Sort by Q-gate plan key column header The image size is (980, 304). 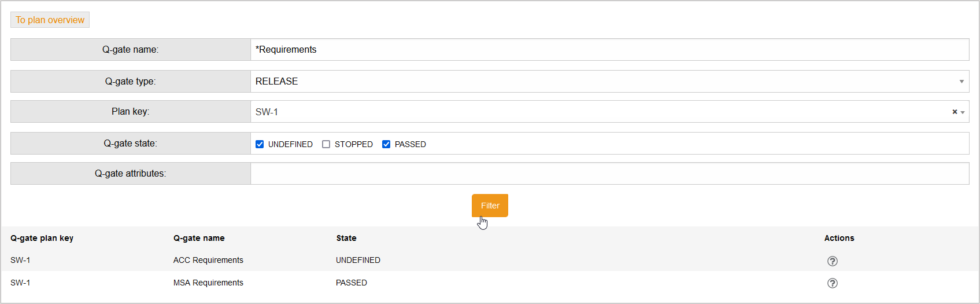click(x=42, y=238)
